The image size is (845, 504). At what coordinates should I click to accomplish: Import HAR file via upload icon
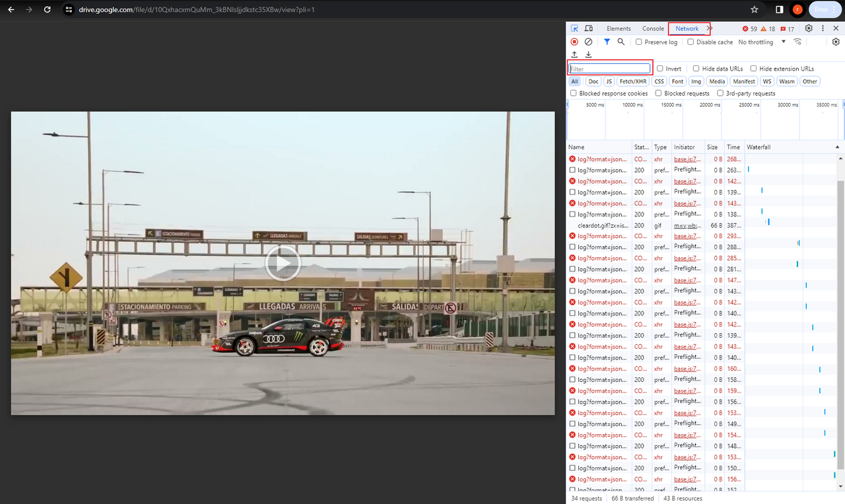tap(574, 54)
